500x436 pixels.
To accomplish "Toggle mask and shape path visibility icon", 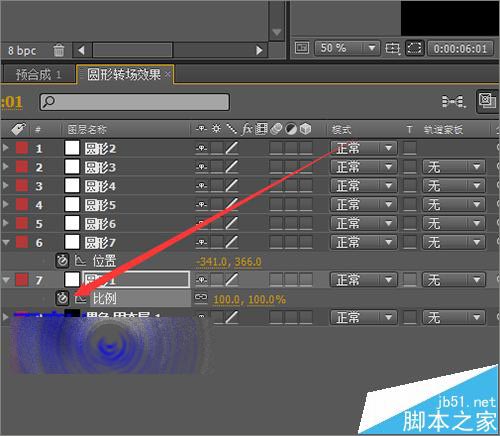I will point(414,48).
